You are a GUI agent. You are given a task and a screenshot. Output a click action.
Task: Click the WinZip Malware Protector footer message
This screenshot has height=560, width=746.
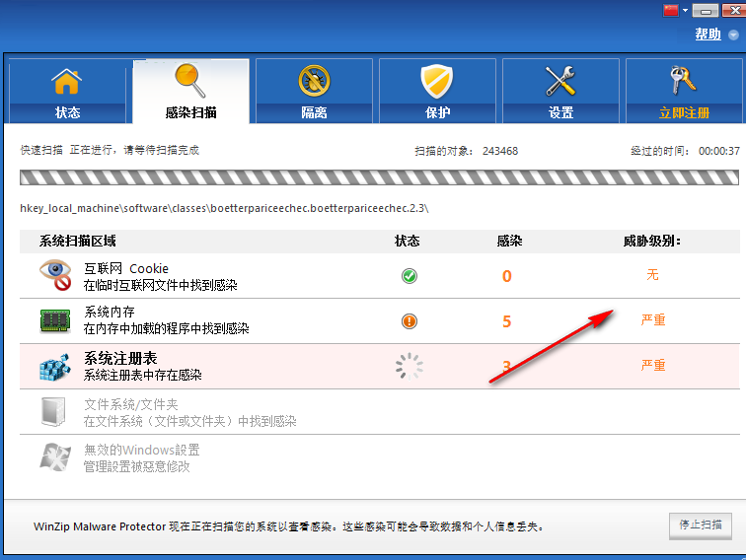(x=289, y=526)
